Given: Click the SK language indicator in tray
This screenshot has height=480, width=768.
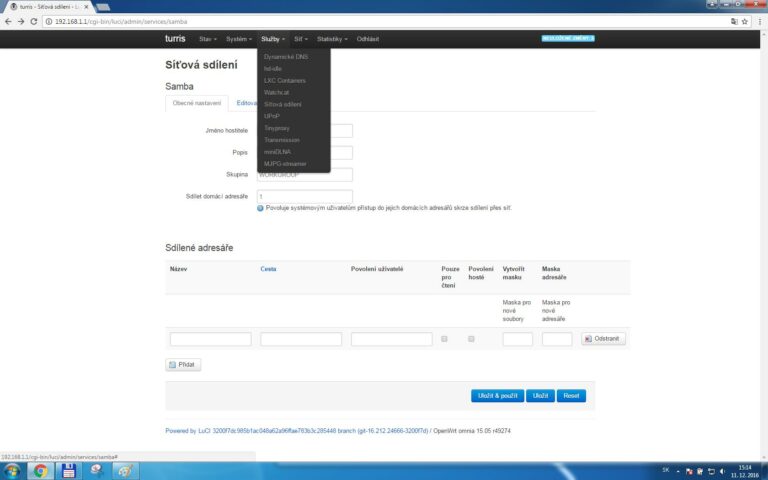Looking at the screenshot, I should [x=666, y=470].
